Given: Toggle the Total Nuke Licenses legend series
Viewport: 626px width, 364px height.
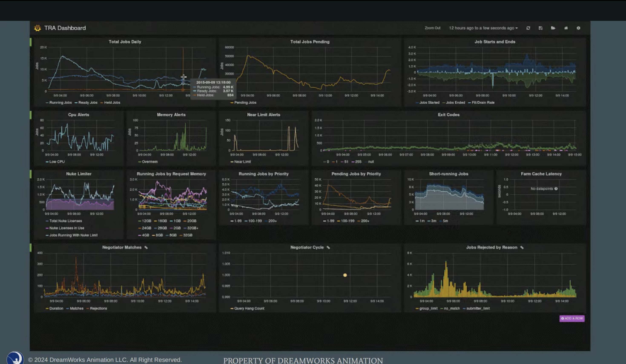Looking at the screenshot, I should (66, 221).
